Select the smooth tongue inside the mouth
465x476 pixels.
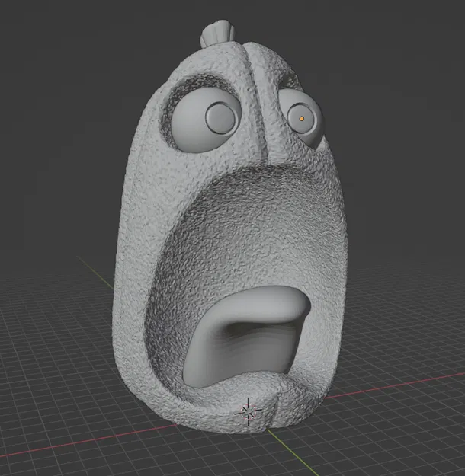click(246, 335)
